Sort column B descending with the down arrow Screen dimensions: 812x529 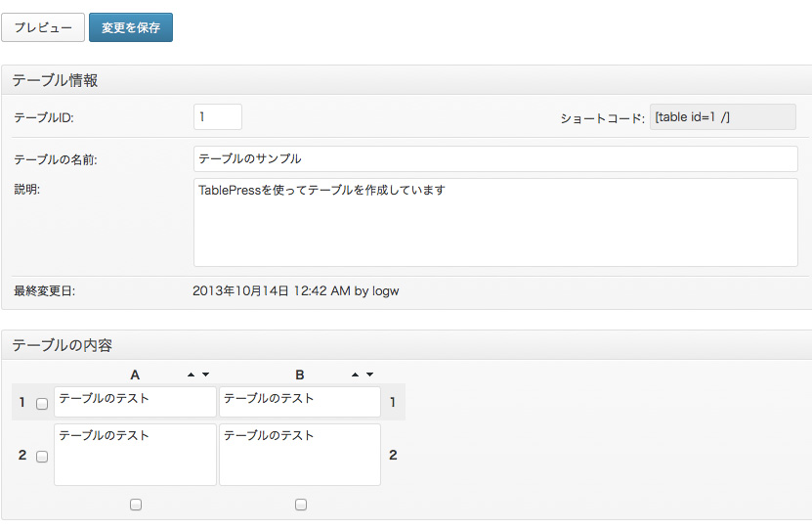369,375
